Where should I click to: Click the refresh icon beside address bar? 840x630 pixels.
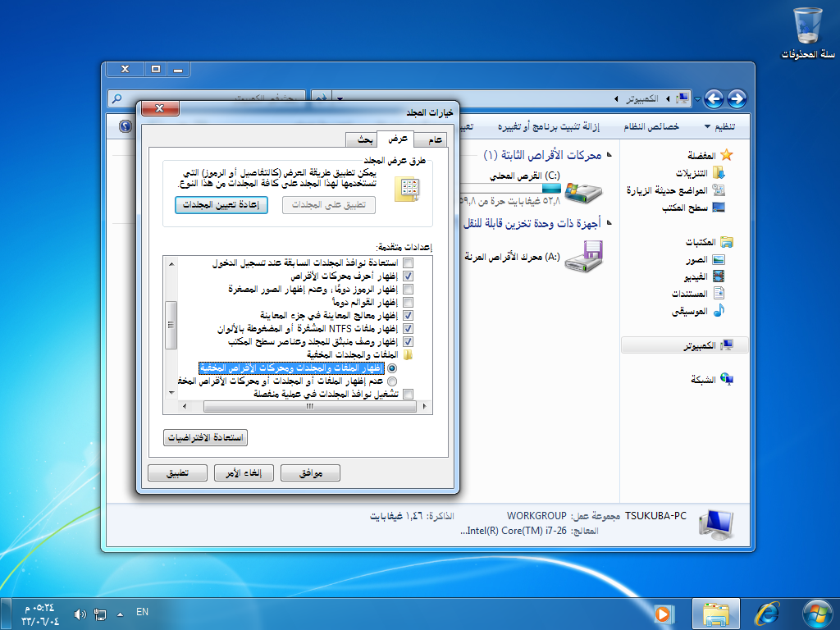coord(322,98)
